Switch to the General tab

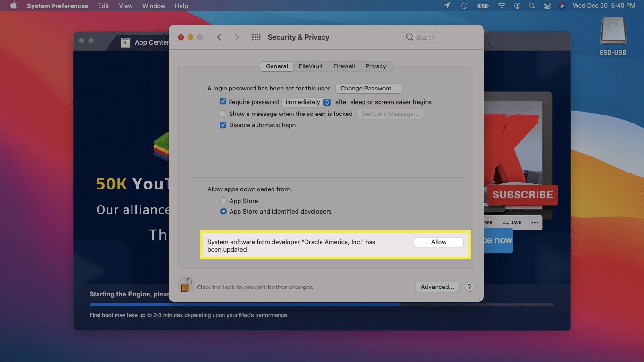click(x=277, y=66)
